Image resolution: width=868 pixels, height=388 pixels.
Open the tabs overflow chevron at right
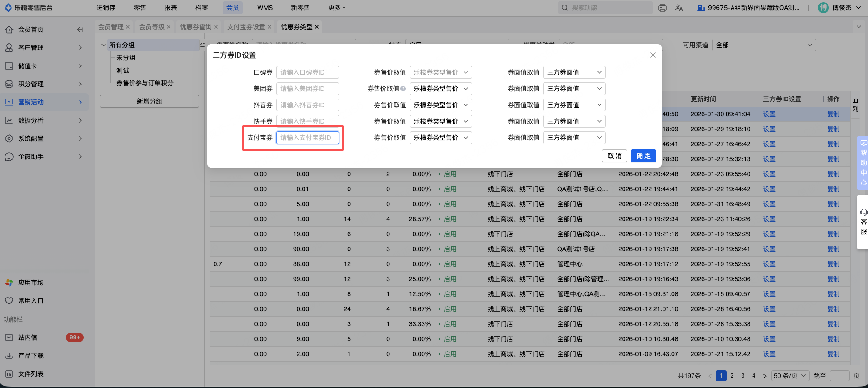pyautogui.click(x=859, y=27)
